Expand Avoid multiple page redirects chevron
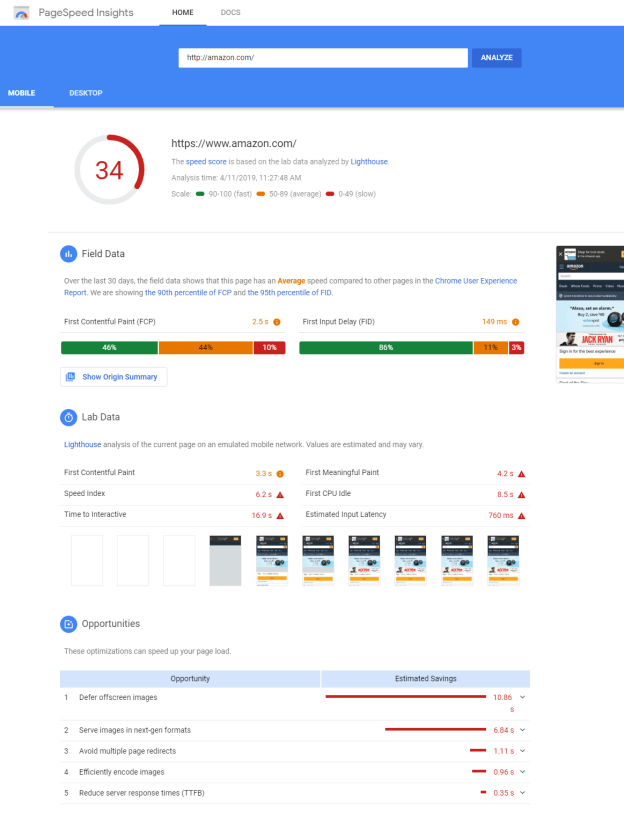 pyautogui.click(x=522, y=751)
